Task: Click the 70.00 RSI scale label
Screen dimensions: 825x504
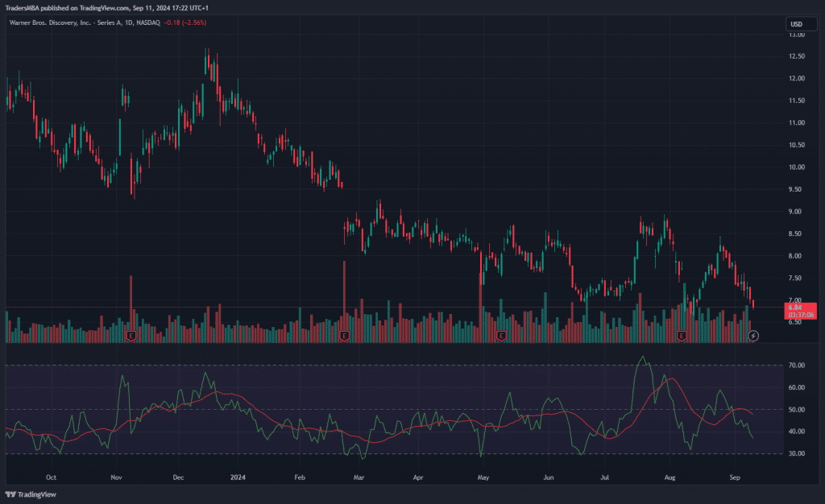Action: point(797,366)
